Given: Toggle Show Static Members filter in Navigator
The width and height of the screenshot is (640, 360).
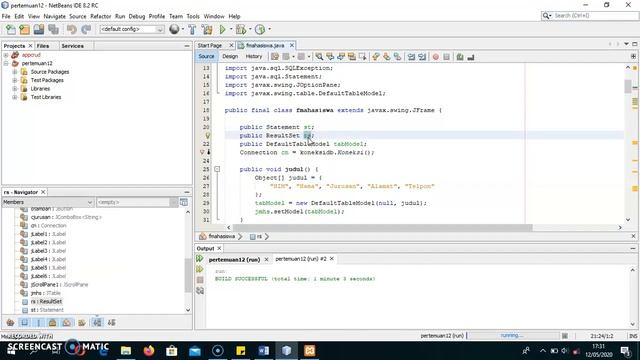Looking at the screenshot, I should click(x=38, y=322).
